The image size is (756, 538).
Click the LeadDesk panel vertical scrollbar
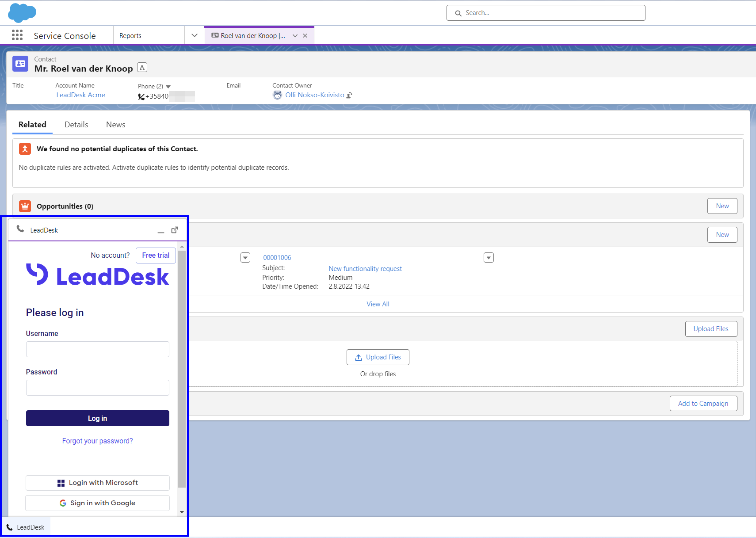(x=182, y=369)
